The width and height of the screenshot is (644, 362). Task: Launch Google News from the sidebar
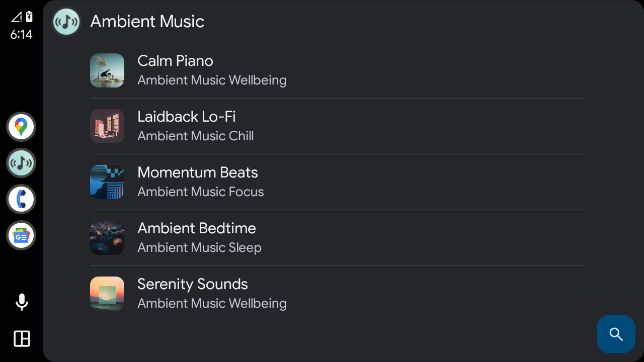click(21, 235)
